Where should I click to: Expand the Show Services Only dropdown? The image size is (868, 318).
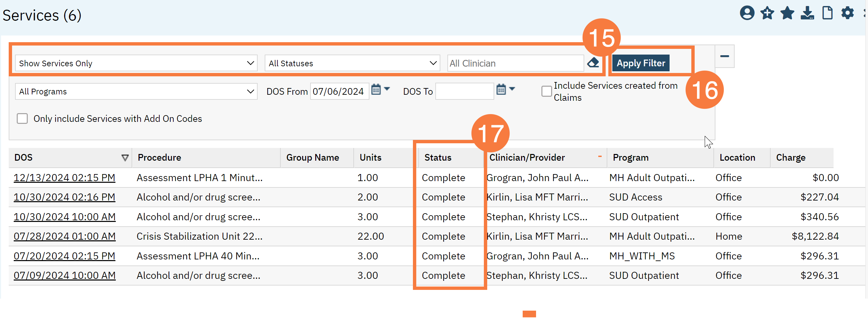[x=136, y=63]
